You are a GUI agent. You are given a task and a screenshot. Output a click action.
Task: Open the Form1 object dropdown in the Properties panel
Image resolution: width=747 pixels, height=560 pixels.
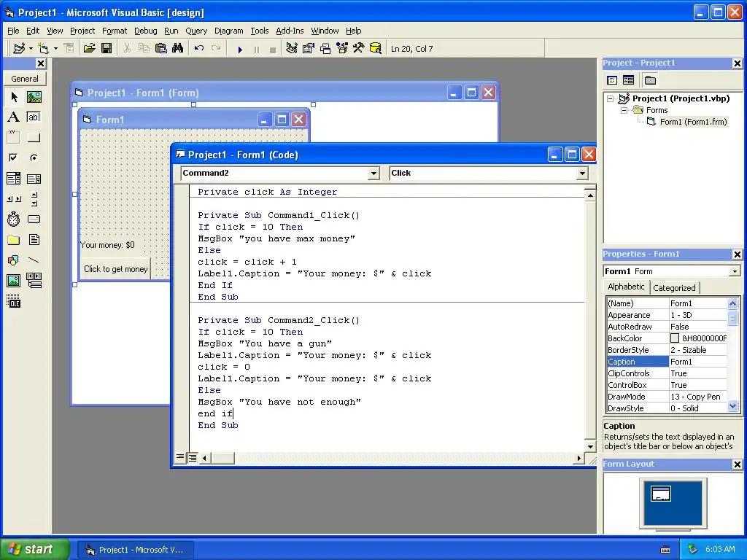click(x=735, y=271)
